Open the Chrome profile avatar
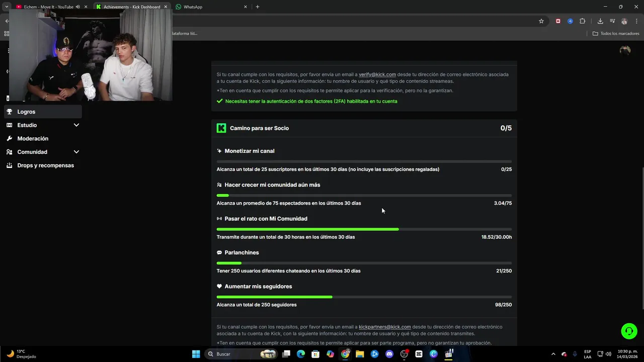644x362 pixels. [624, 21]
